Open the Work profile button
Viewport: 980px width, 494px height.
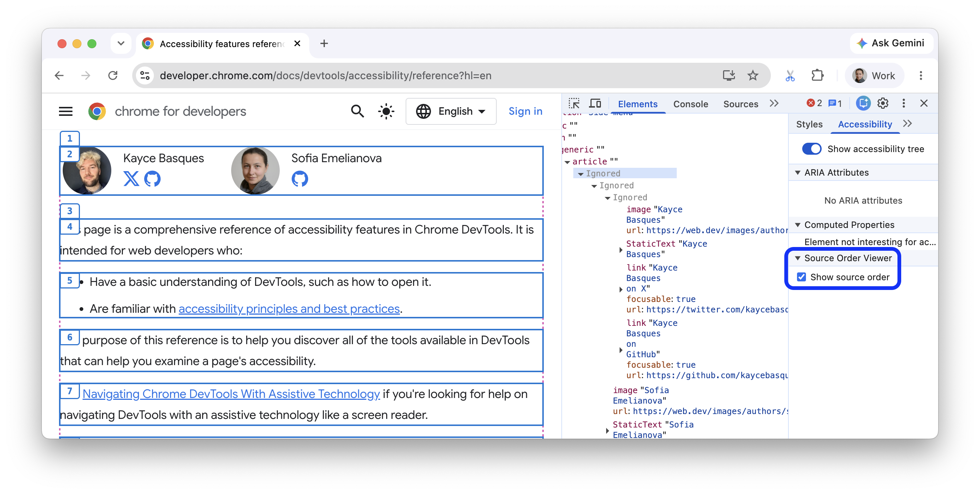pos(874,75)
